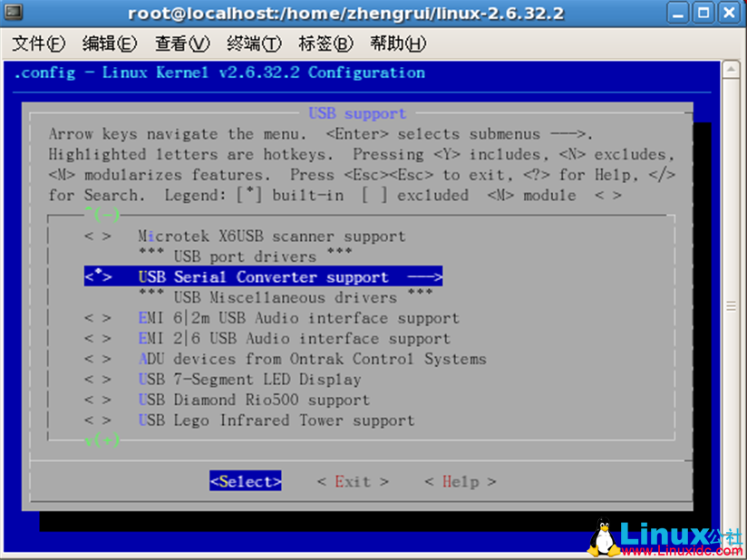Viewport: 747px width, 560px height.
Task: Click the '<M> modularizes features' help line
Action: (362, 175)
